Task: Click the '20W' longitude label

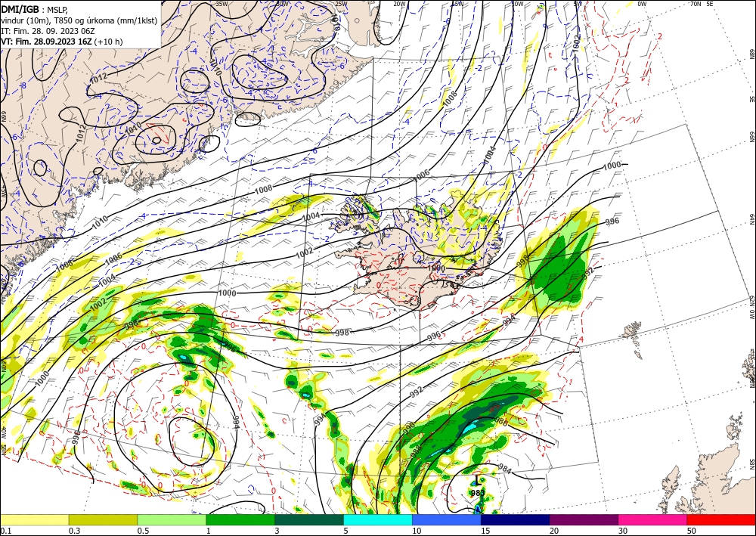Action: click(x=399, y=4)
